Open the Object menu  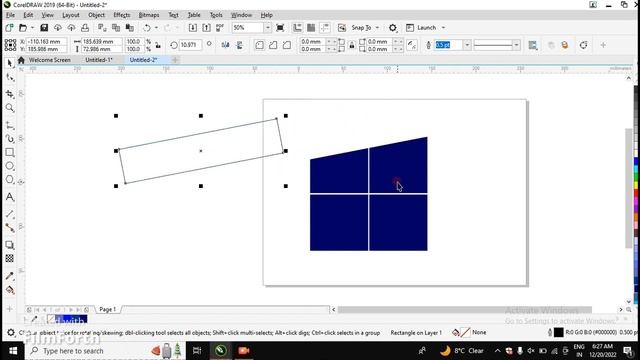click(x=96, y=15)
